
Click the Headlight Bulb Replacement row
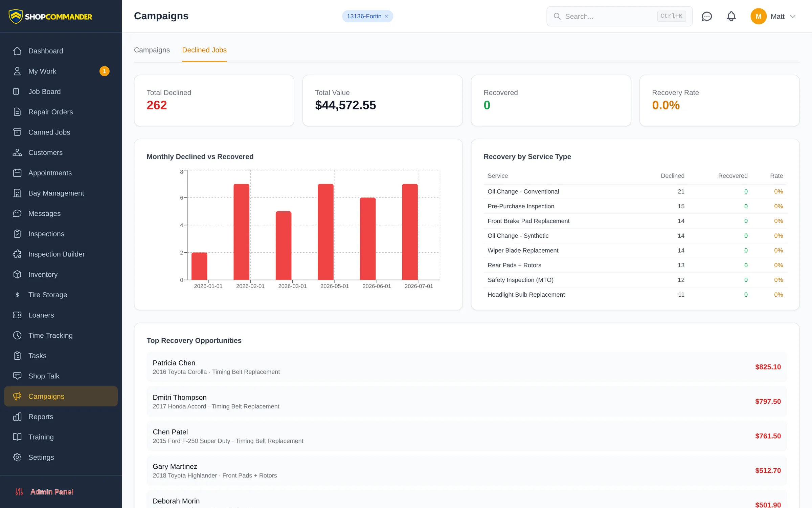[x=635, y=295]
